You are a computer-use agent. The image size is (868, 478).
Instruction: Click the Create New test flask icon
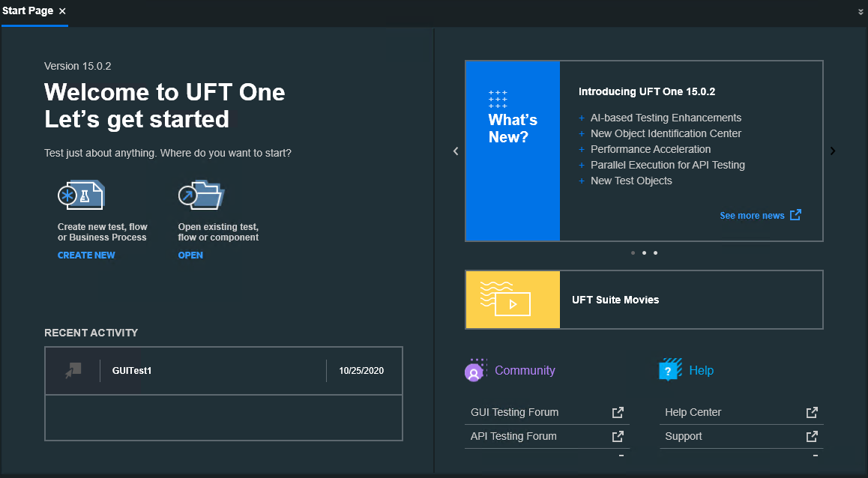[x=81, y=196]
